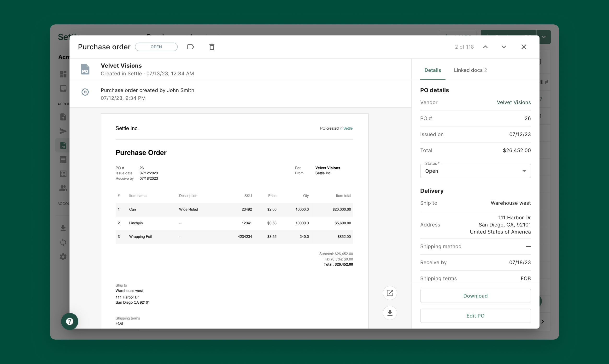Click the tag label icon in header
The height and width of the screenshot is (364, 609).
coord(191,47)
